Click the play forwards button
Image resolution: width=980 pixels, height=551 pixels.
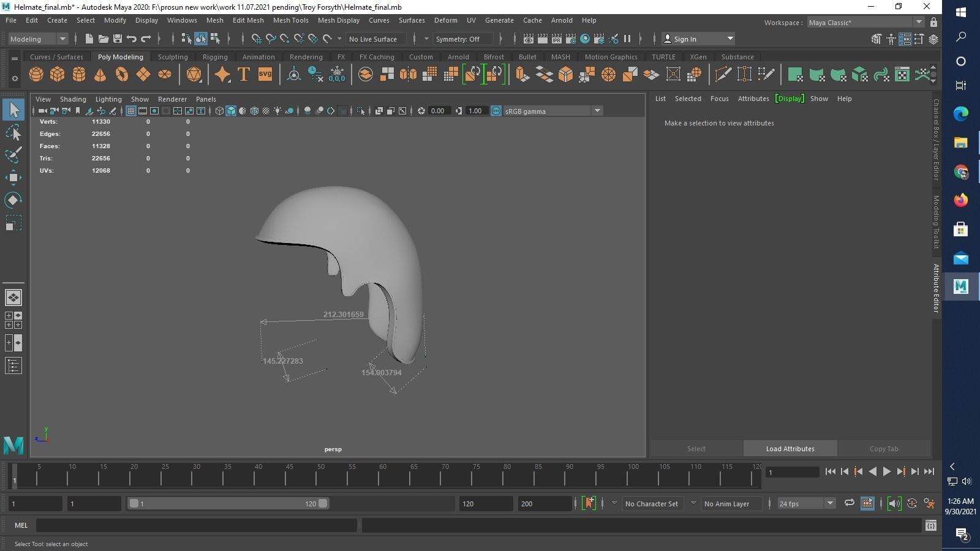tap(886, 471)
